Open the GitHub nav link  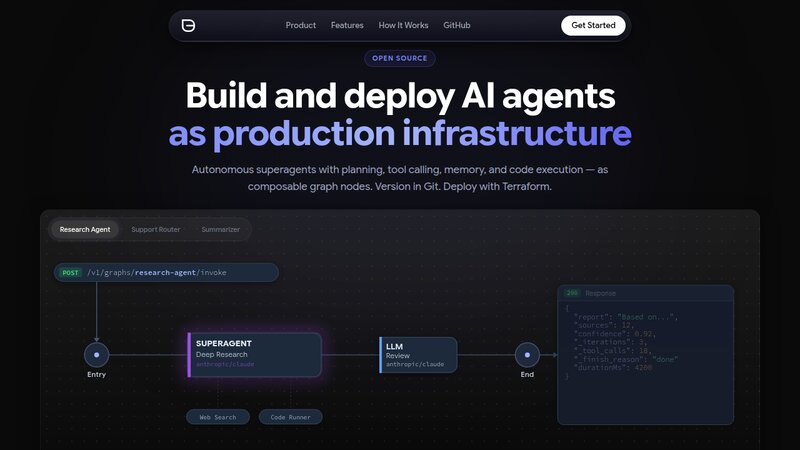tap(457, 25)
